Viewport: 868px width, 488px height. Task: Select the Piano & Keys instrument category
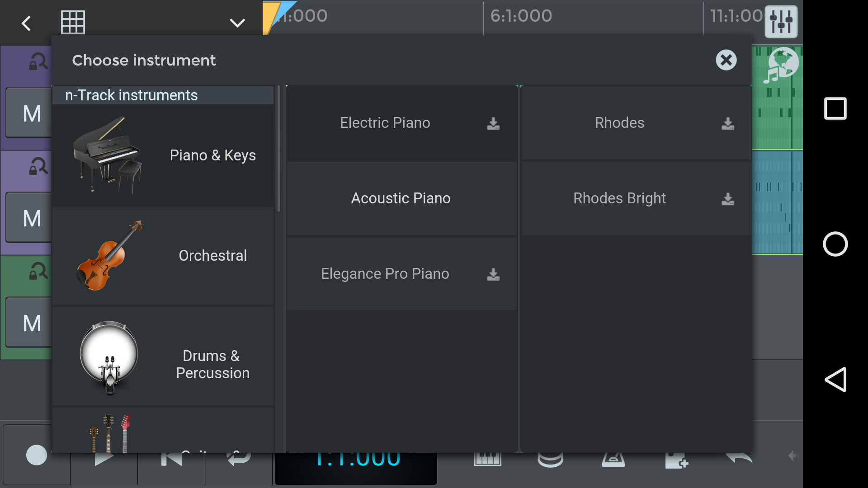coord(165,155)
